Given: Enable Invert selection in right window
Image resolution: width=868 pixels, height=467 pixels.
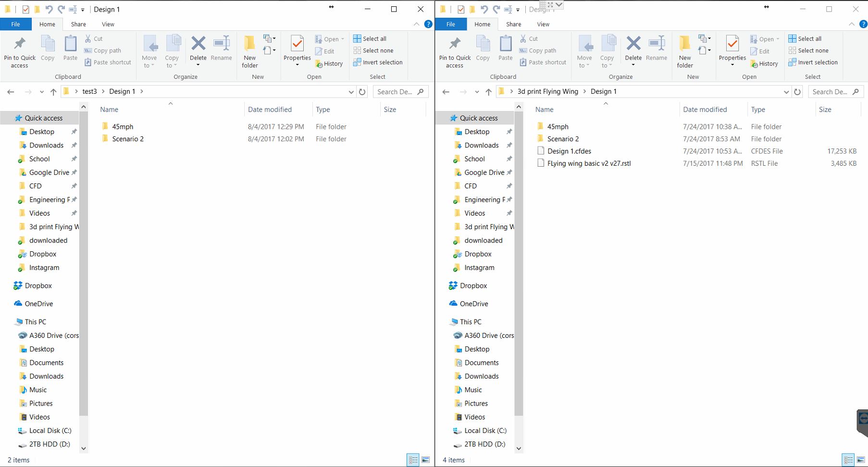Looking at the screenshot, I should (x=813, y=62).
